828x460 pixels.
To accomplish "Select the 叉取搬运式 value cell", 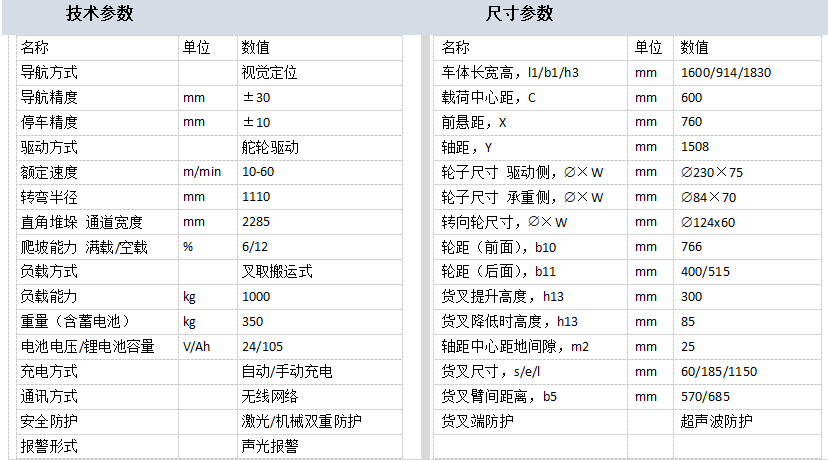I will coord(319,271).
